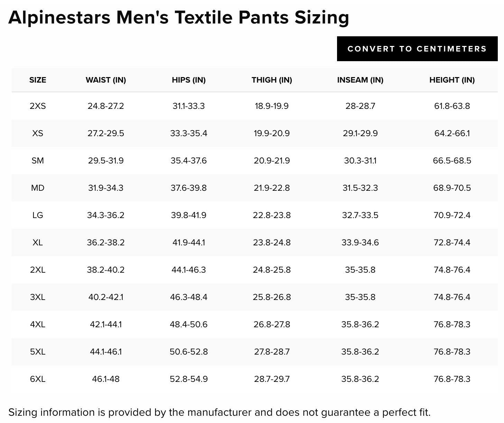Click the sizing information disclaimer text
Screen dimensions: 504x423
point(220,412)
